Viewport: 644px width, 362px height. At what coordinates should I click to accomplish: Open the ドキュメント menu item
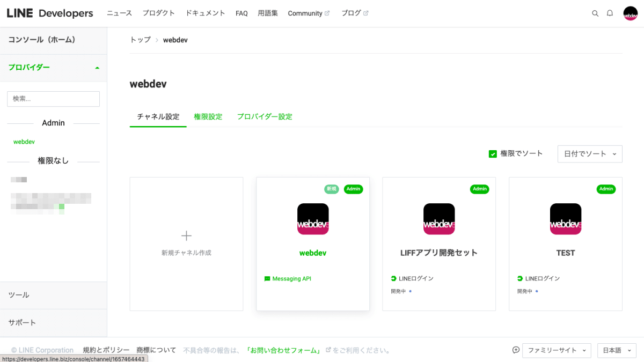206,13
